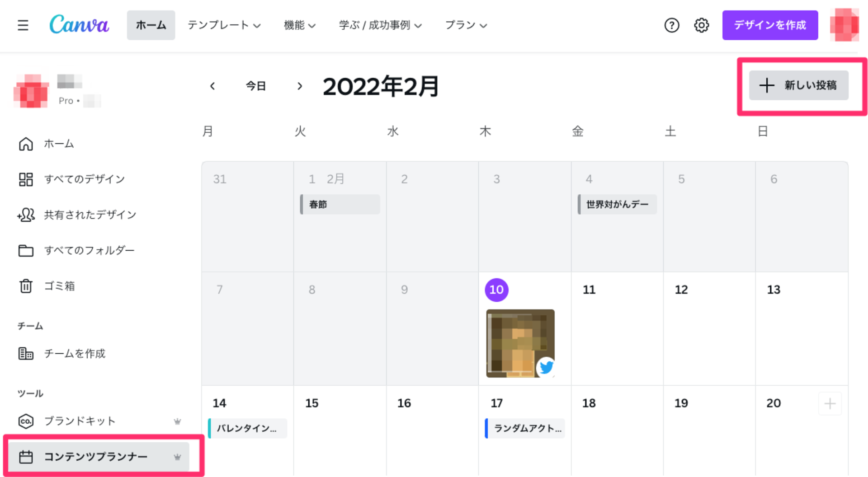Select the ホーム tab in top navigation
The image size is (868, 477).
[151, 25]
